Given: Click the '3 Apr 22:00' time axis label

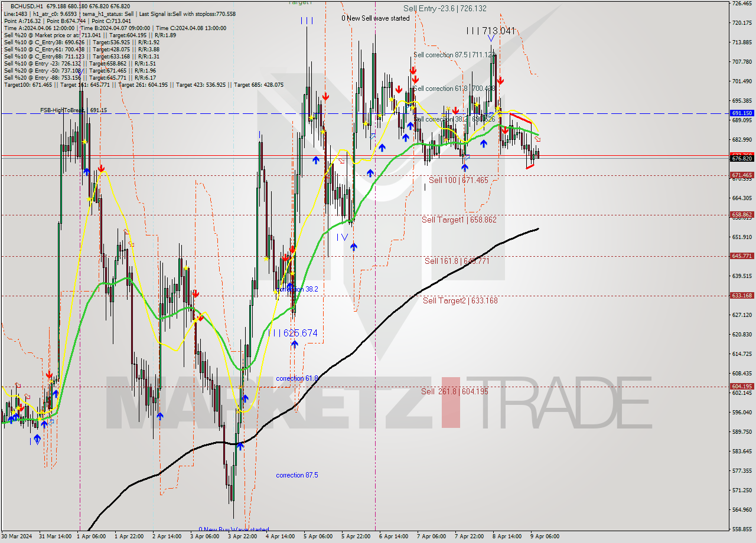Looking at the screenshot, I should pos(242,537).
